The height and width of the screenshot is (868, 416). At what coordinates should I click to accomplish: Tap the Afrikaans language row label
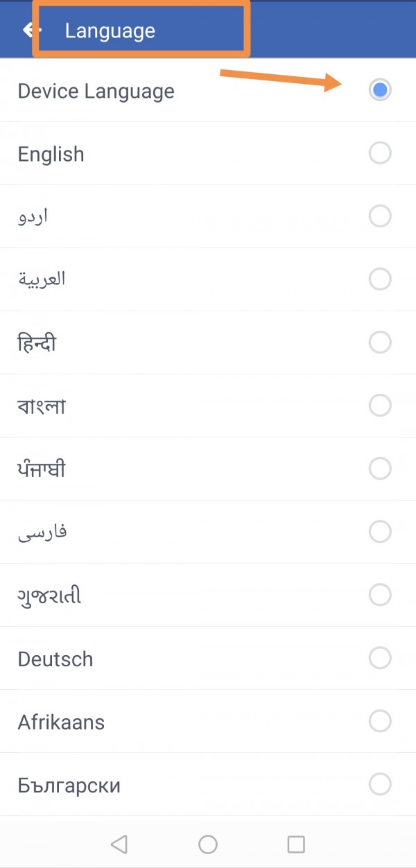[x=61, y=722]
